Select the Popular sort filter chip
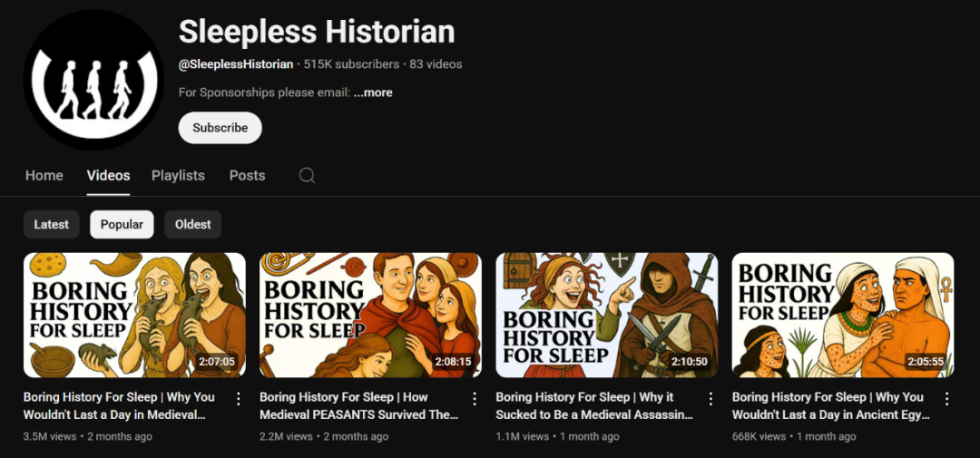The height and width of the screenshot is (458, 980). click(x=122, y=224)
